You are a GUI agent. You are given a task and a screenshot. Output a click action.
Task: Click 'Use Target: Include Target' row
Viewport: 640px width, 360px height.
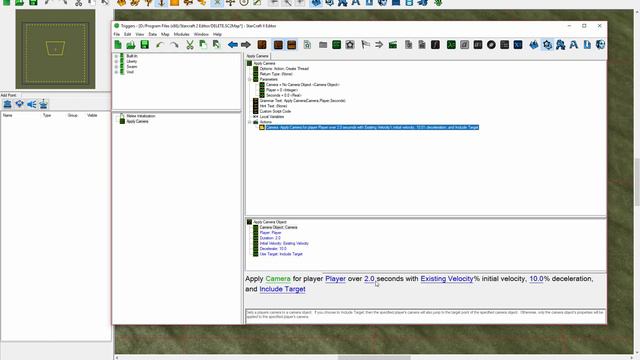281,254
